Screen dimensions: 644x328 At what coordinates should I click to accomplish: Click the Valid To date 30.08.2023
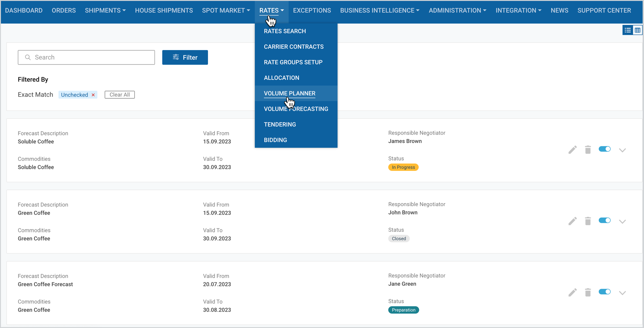(217, 310)
